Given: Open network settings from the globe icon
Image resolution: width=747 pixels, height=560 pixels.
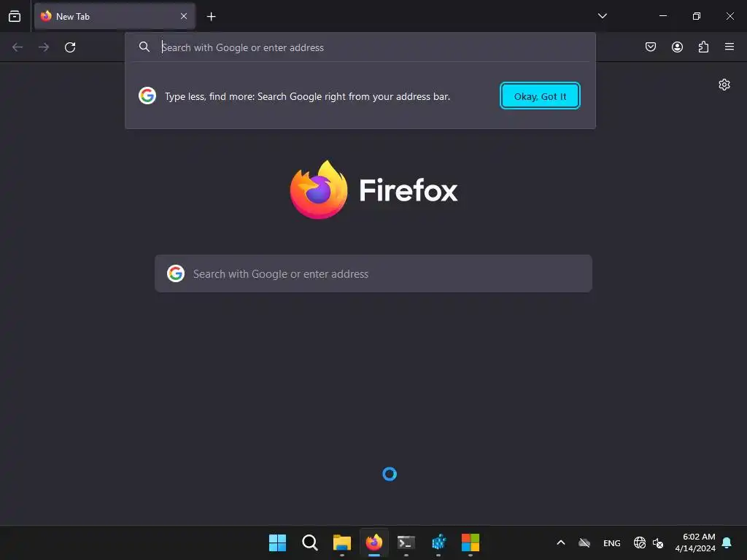Looking at the screenshot, I should coord(639,542).
